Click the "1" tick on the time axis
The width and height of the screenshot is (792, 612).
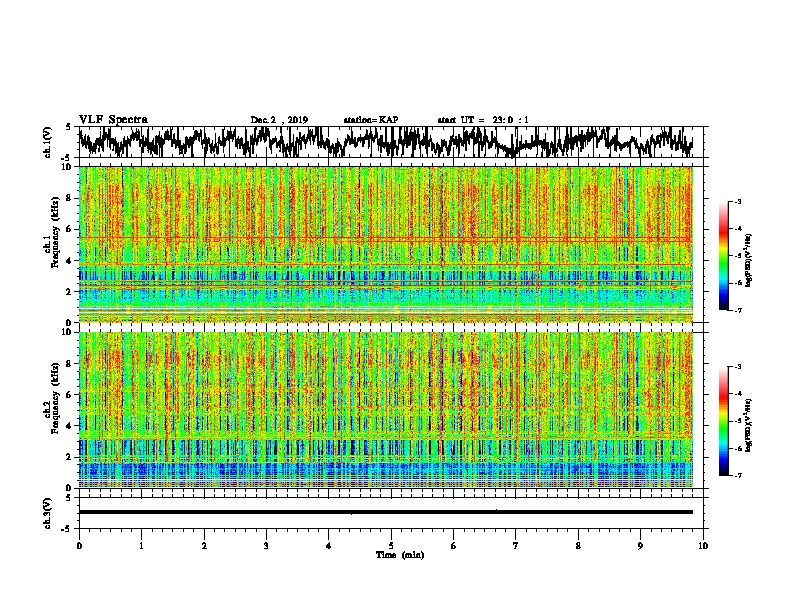pyautogui.click(x=141, y=546)
